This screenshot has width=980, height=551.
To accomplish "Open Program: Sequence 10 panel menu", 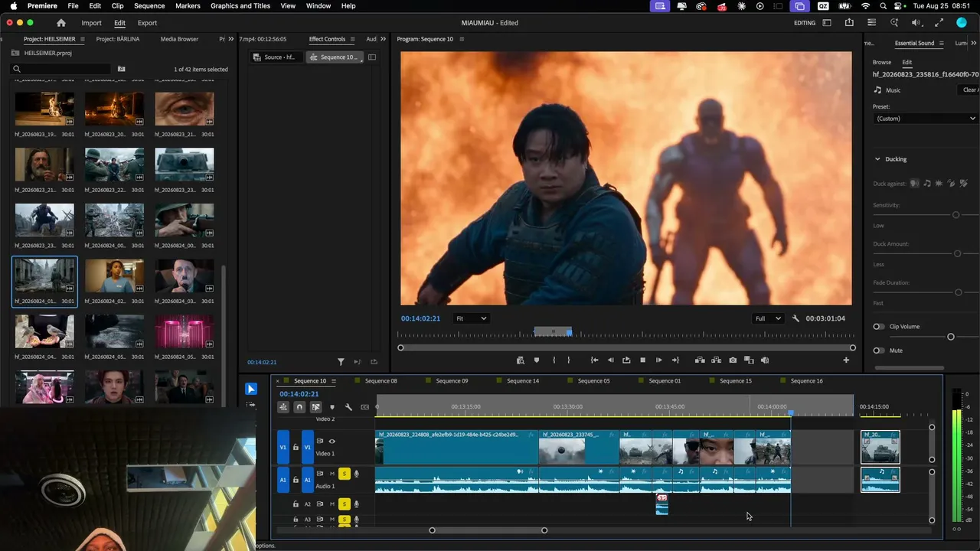I will coord(462,39).
